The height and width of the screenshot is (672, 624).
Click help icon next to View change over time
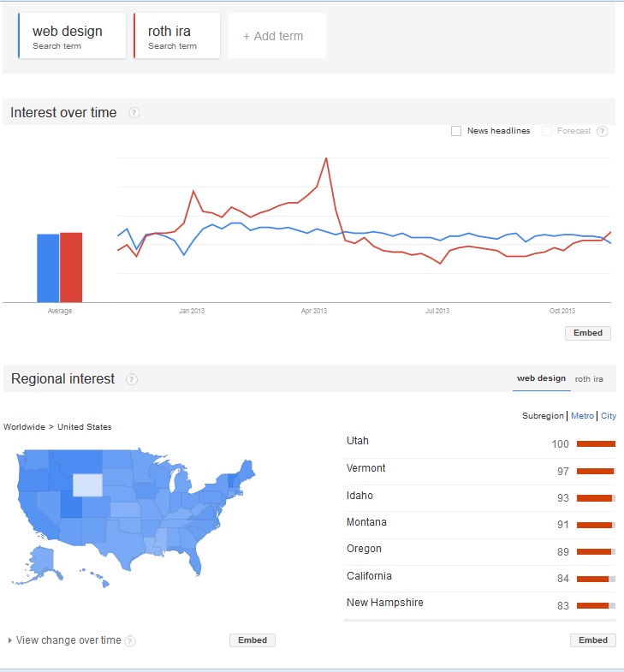(130, 640)
